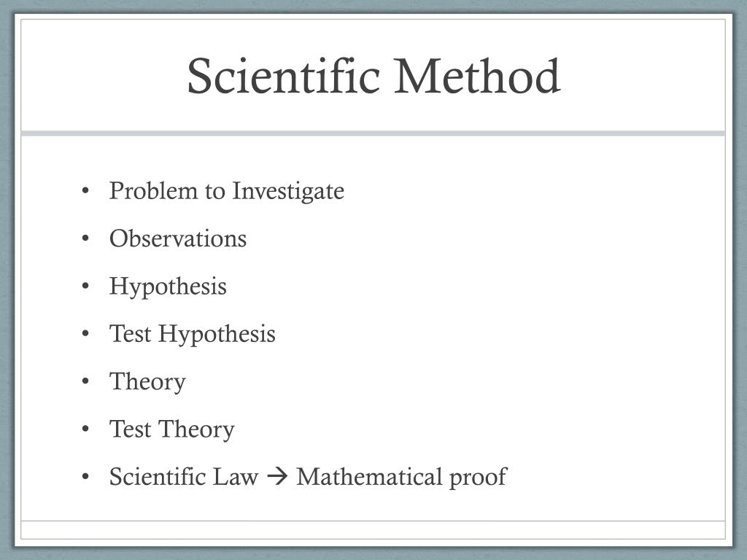Select the Hypothesis bullet line
The image size is (747, 560).
pyautogui.click(x=168, y=287)
